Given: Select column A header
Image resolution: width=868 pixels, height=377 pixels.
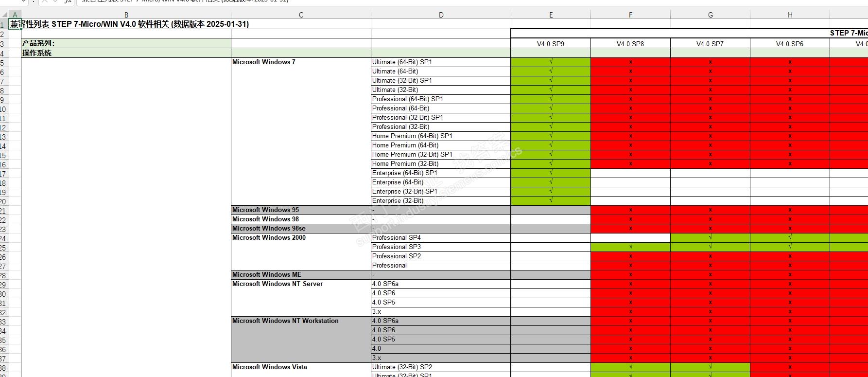Looking at the screenshot, I should (x=15, y=15).
